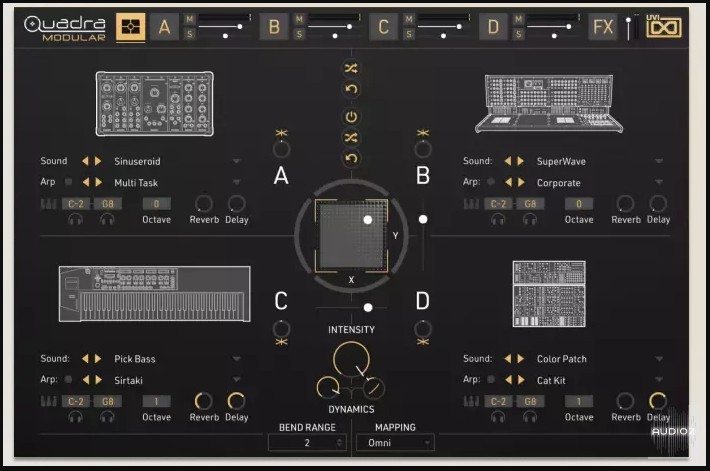The width and height of the screenshot is (710, 471).
Task: Click the lower randomize shuffle icon
Action: 351,138
